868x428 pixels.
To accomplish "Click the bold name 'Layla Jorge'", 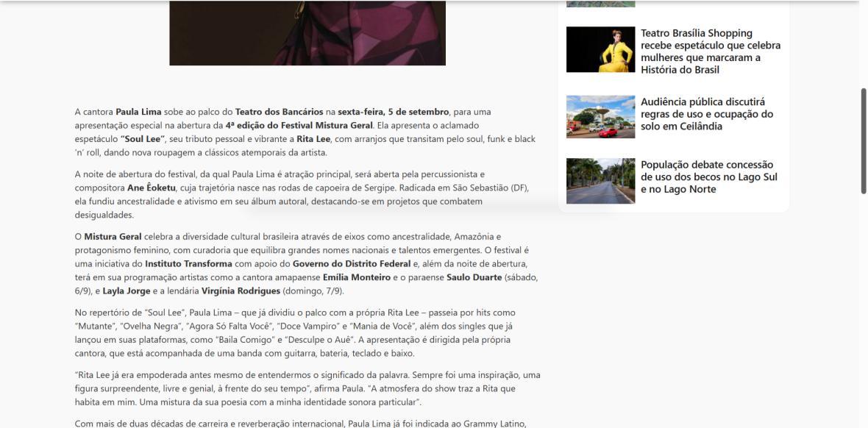I will coord(126,290).
